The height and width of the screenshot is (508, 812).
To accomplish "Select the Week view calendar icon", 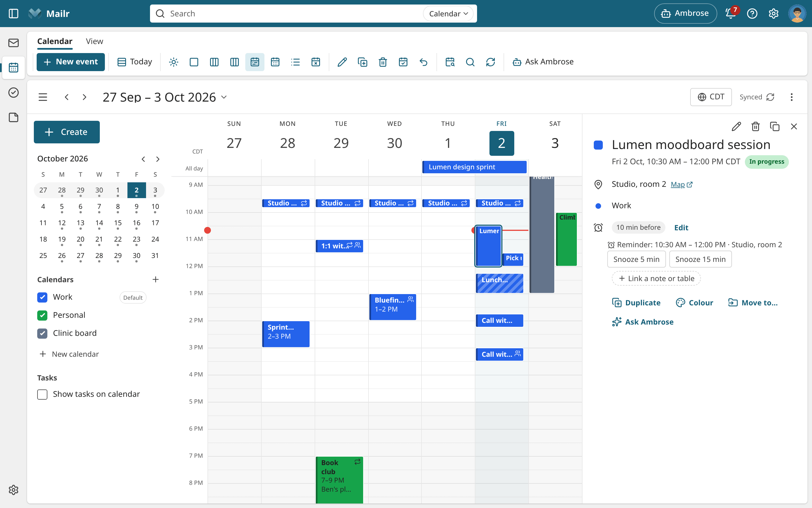I will [255, 62].
